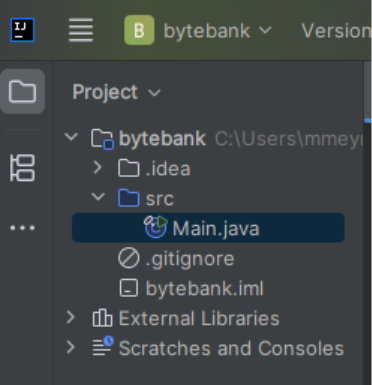Select the bytebank module folder icon
This screenshot has height=385, width=372.
[102, 139]
